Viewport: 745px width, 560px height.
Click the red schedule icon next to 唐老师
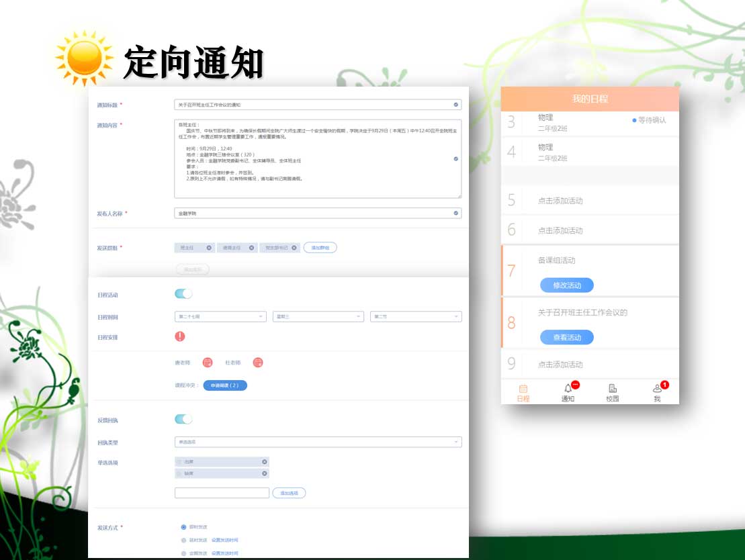tap(208, 363)
